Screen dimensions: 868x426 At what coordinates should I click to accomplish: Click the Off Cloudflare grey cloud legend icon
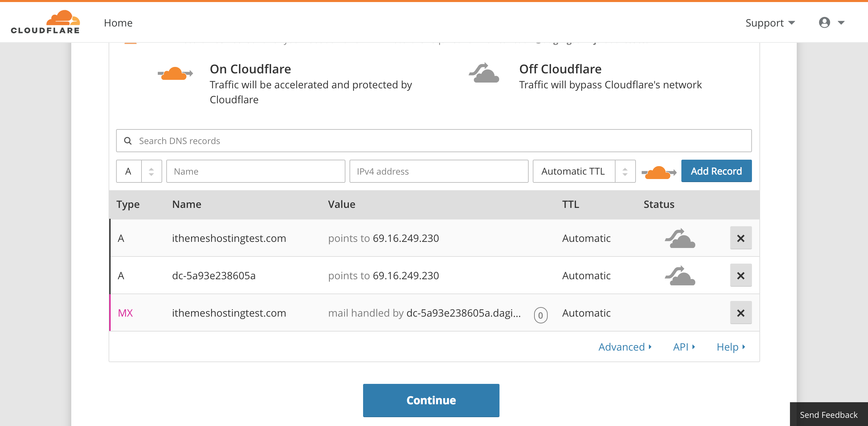[484, 73]
